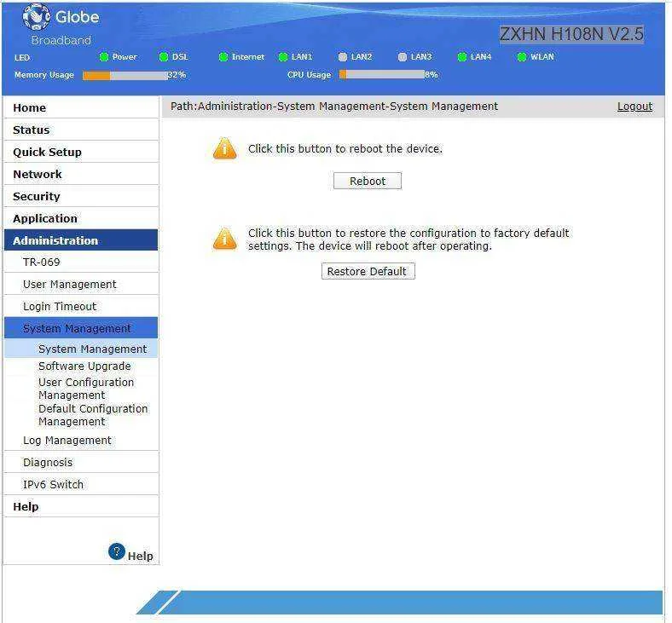Open the Security menu

click(81, 197)
